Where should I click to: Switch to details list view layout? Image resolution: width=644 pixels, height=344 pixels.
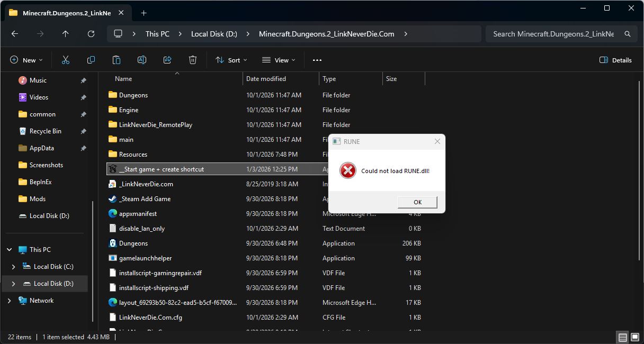coord(623,337)
